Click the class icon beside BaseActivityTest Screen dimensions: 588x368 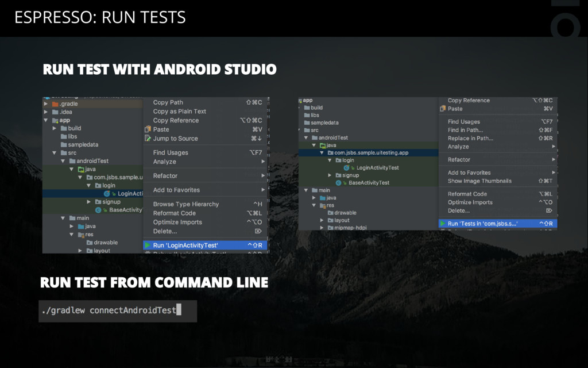[338, 183]
